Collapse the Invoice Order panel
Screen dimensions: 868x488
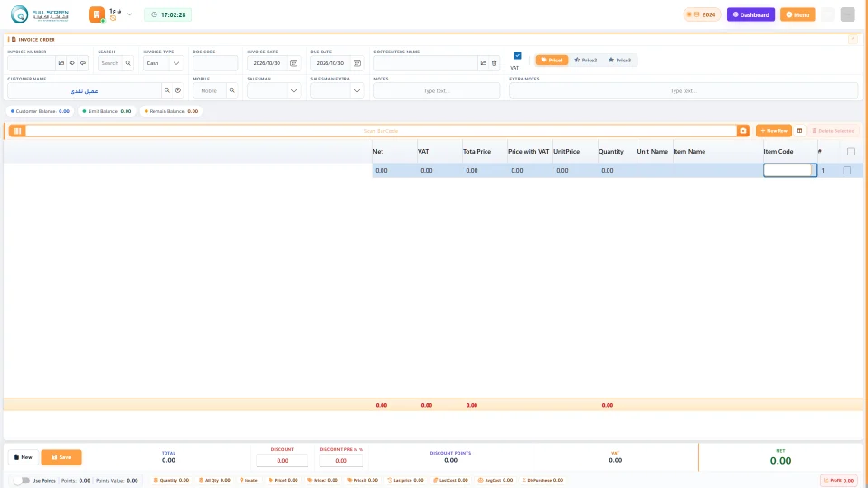[853, 39]
